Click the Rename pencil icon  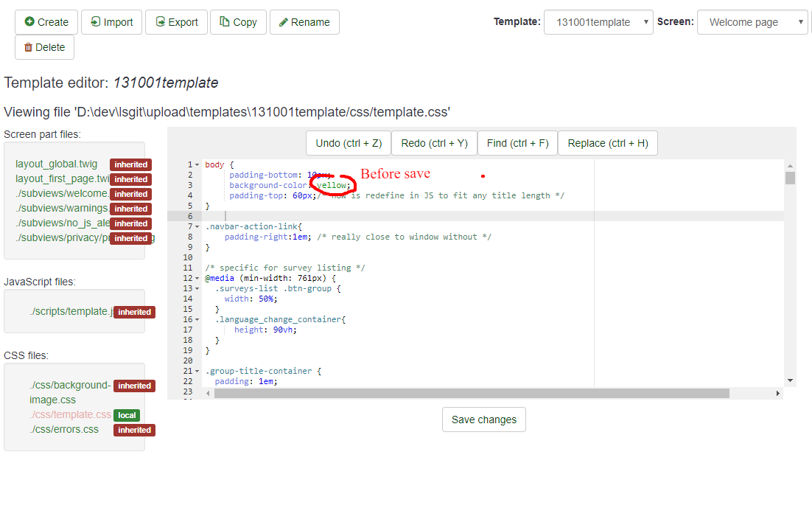tap(284, 22)
